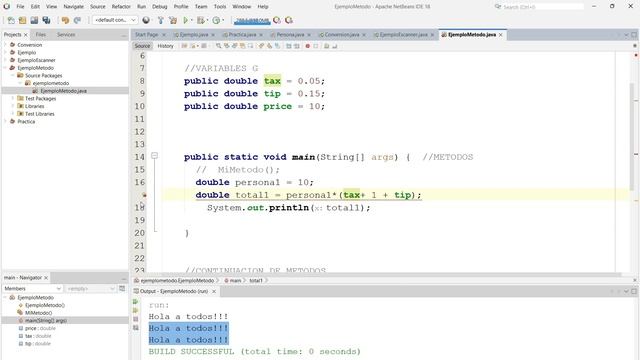Open the Members dropdown in Navigator

click(33, 289)
